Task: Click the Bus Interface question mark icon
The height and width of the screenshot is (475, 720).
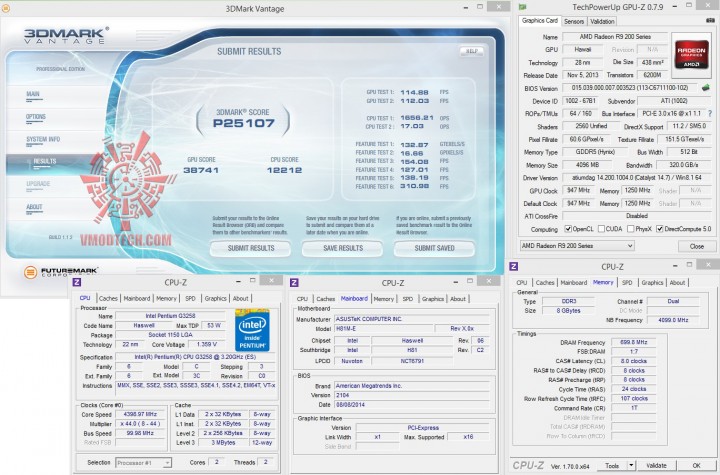Action: tap(710, 113)
